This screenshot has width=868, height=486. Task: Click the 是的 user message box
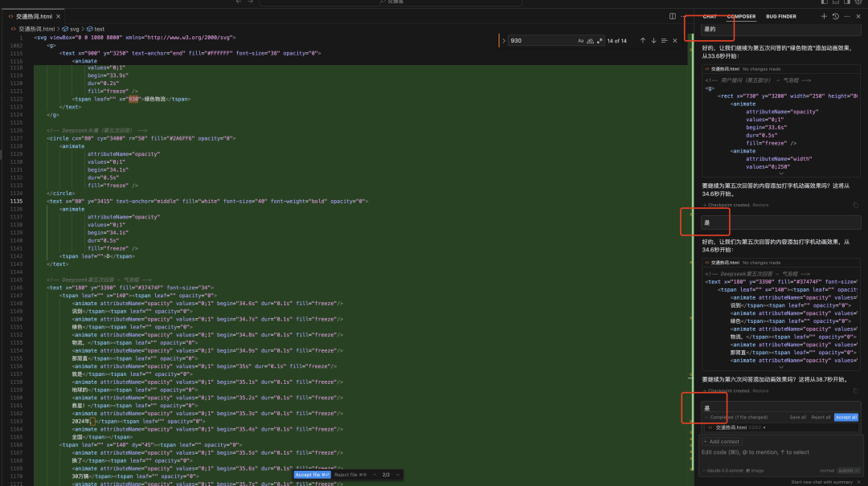click(781, 30)
